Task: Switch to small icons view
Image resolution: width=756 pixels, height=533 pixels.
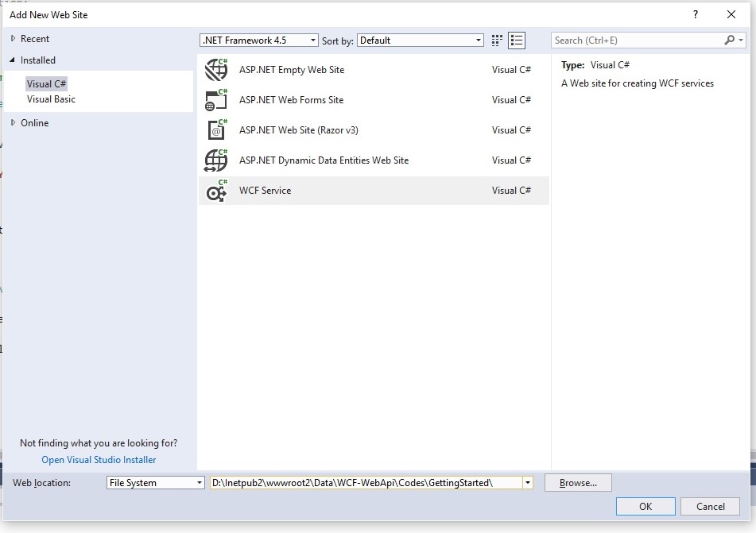Action: click(x=497, y=41)
